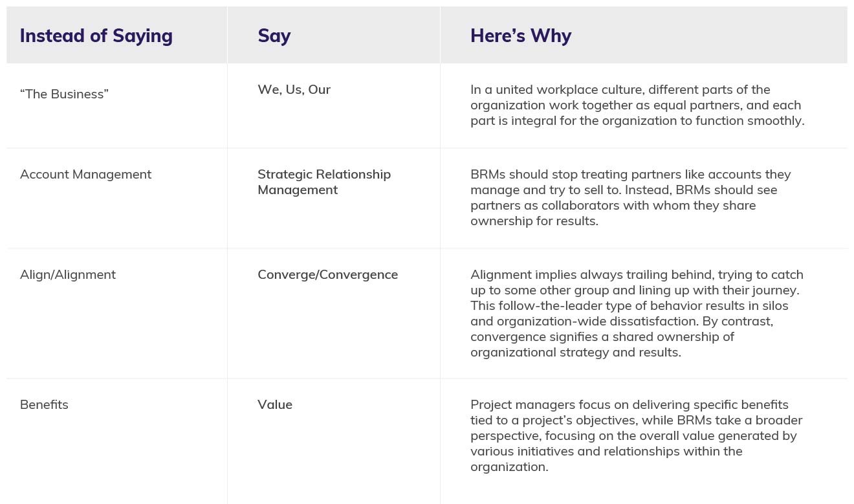Viewport: 854px width, 504px height.
Task: Select the "Account Management" cell
Action: coord(85,175)
